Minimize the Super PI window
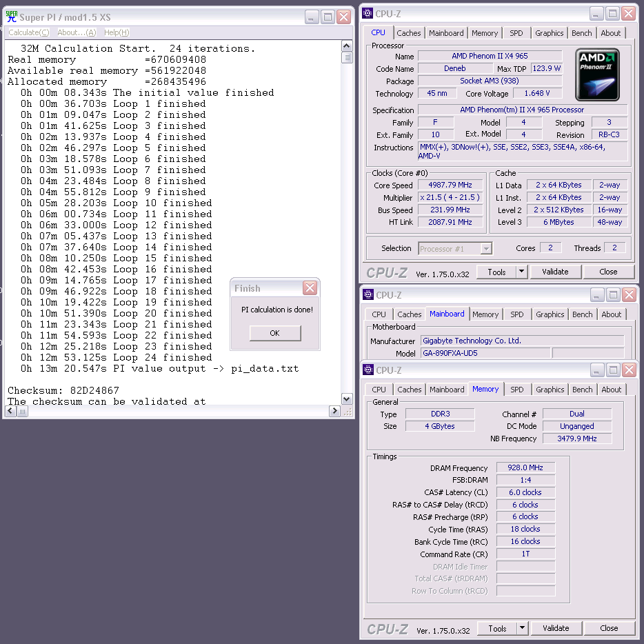This screenshot has width=644, height=644. tap(312, 17)
